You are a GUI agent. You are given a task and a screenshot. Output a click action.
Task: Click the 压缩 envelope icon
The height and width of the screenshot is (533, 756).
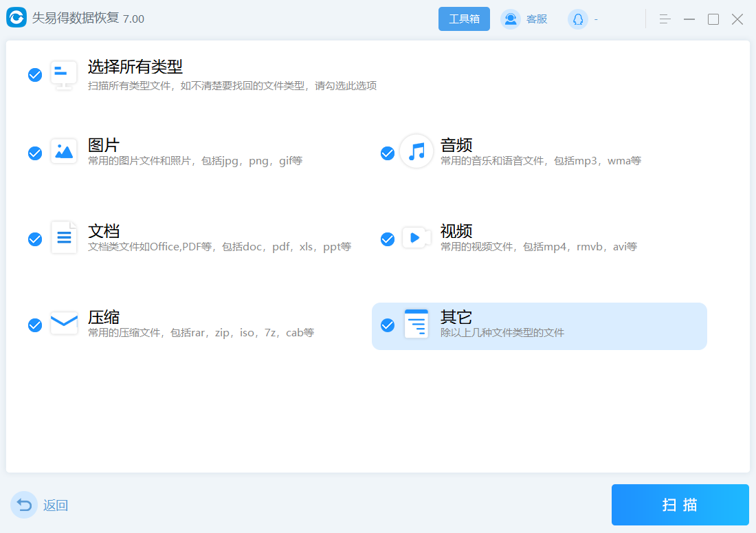64,323
